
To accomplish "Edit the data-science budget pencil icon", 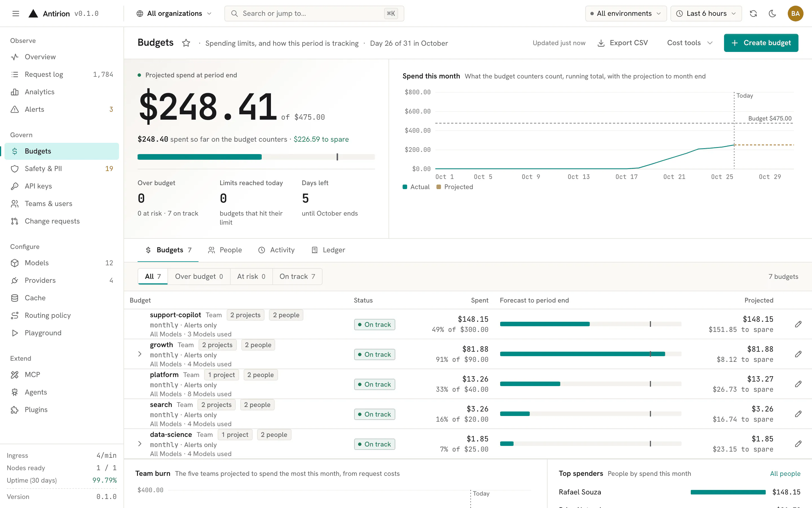I will click(x=798, y=444).
